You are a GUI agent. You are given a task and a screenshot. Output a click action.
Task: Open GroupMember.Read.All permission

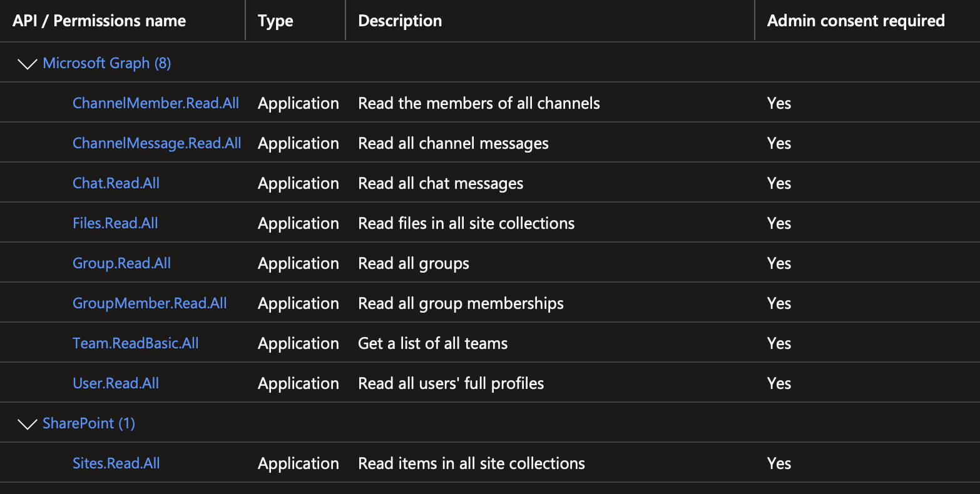(x=150, y=303)
